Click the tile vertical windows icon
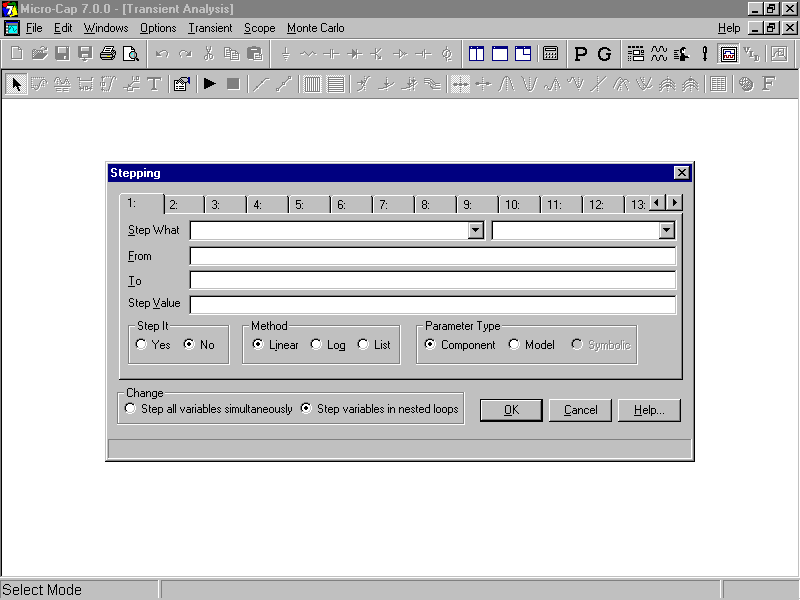800x600 pixels. 477,54
